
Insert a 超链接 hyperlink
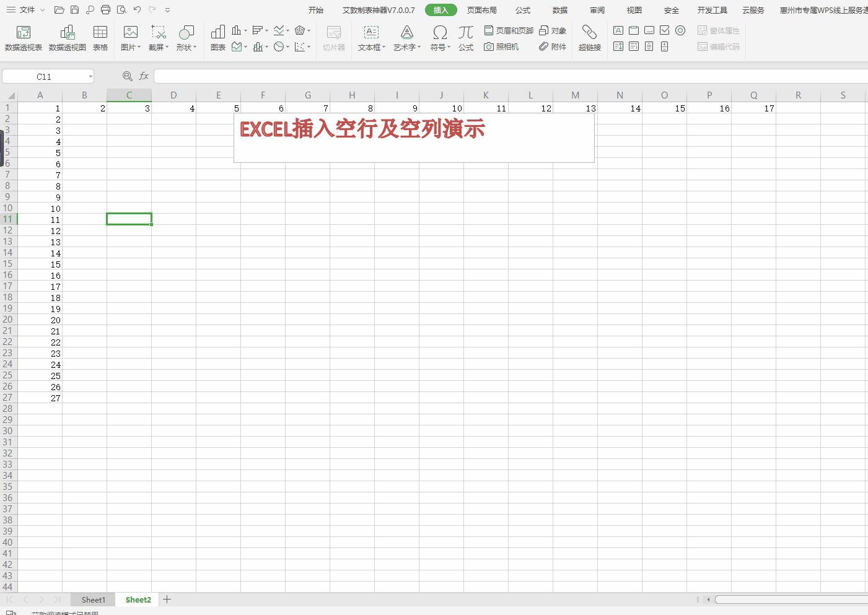coord(590,38)
